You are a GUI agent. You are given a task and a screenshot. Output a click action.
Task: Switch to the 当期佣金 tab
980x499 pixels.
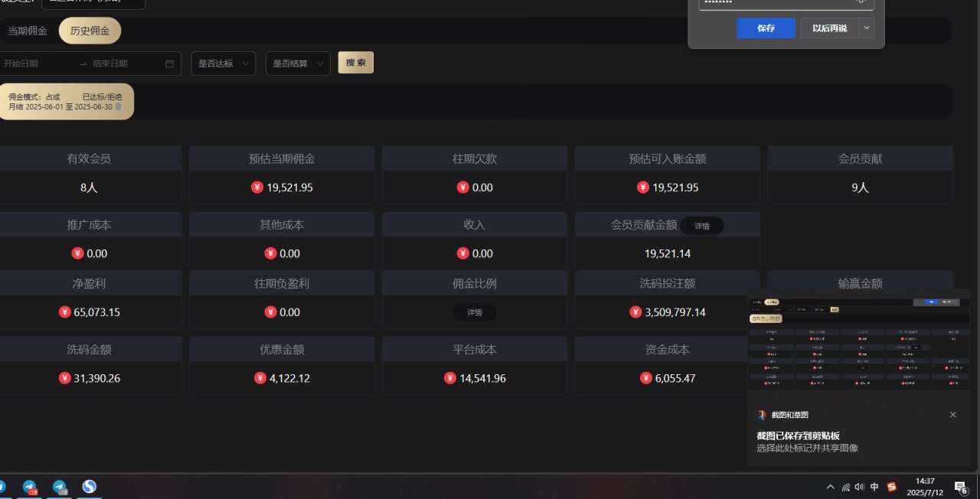pyautogui.click(x=28, y=31)
